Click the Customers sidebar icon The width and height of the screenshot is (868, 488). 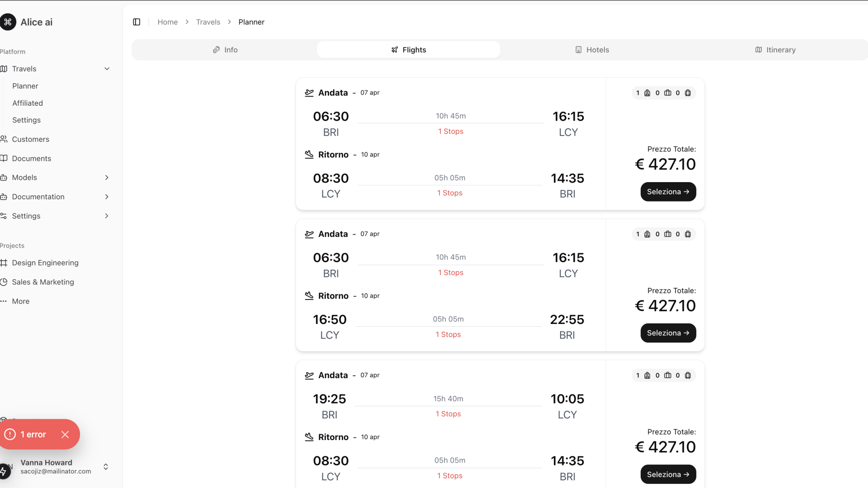pos(4,139)
